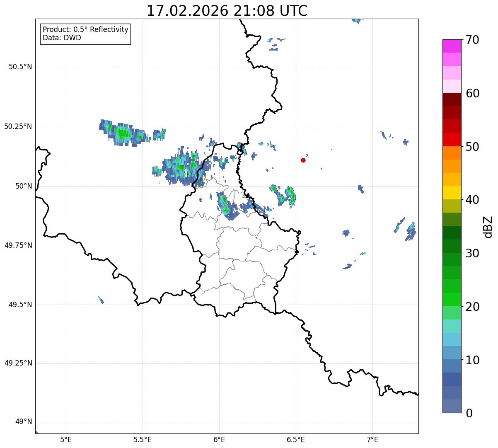
Task: Click the dark maroon colorbar segment below 60
Action: point(452,99)
